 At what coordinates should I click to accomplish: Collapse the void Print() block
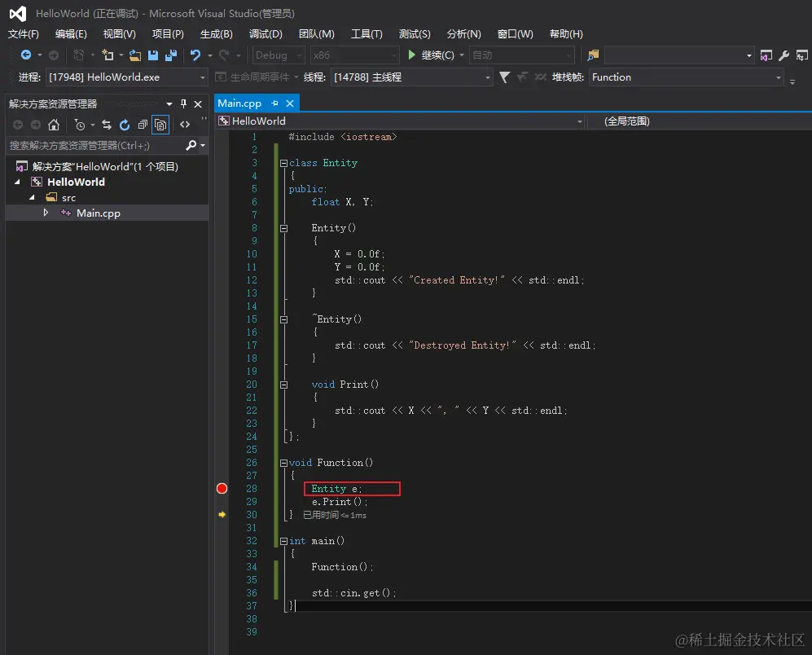point(283,385)
